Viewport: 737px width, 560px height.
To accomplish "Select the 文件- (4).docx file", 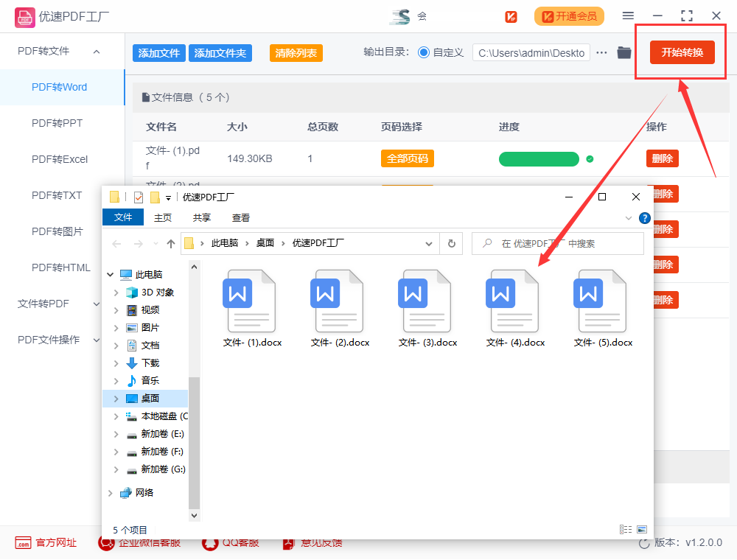I will (515, 309).
